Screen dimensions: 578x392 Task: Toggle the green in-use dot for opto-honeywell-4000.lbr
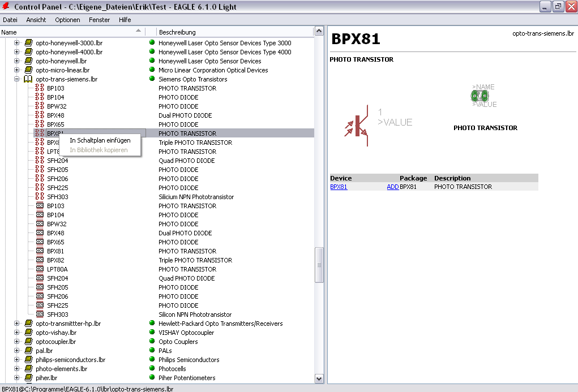pyautogui.click(x=152, y=51)
